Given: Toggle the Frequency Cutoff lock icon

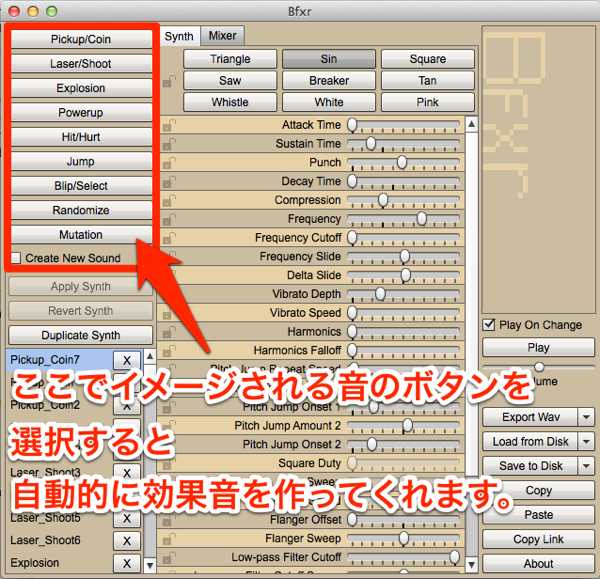Looking at the screenshot, I should pos(169,238).
